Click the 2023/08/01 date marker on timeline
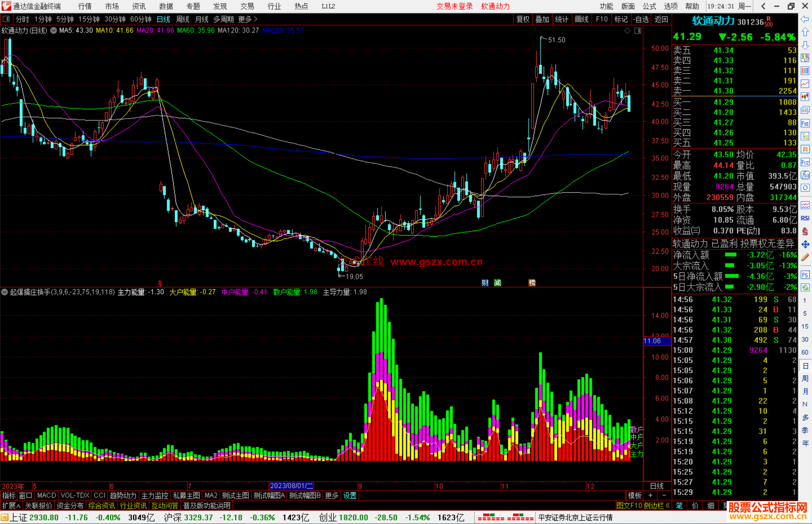 click(x=291, y=486)
